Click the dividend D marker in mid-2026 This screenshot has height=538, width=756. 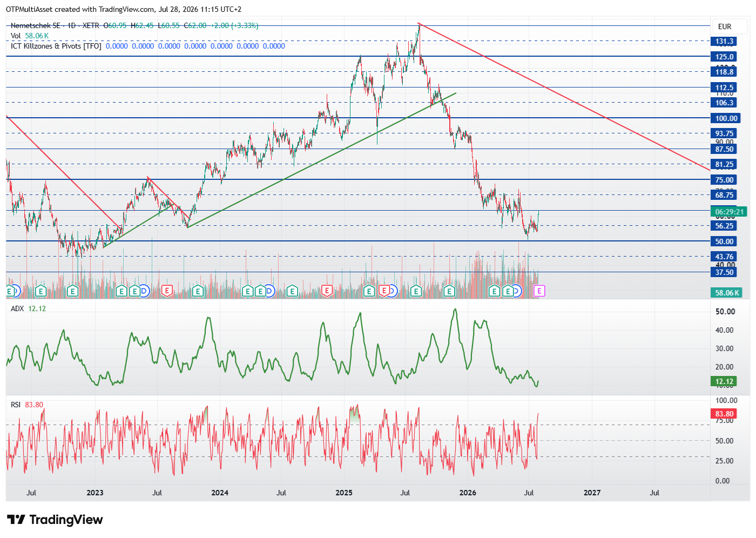pyautogui.click(x=516, y=291)
